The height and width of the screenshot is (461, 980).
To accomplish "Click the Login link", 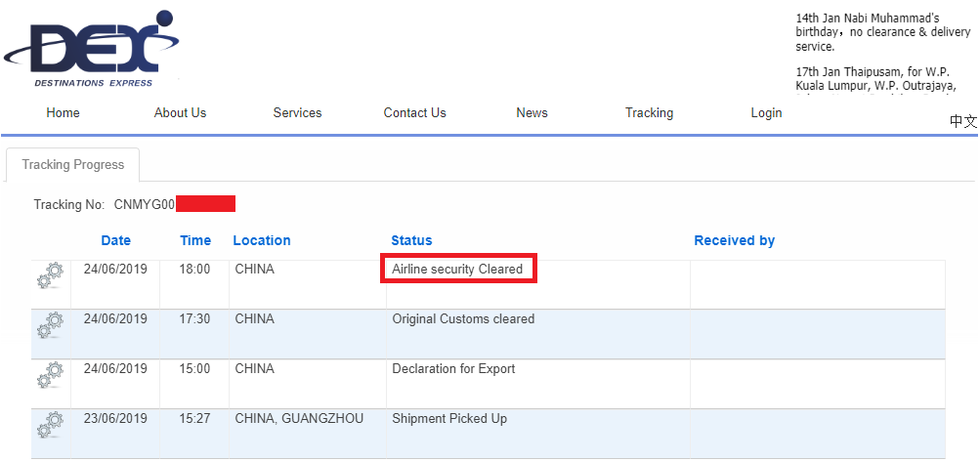I will 766,113.
